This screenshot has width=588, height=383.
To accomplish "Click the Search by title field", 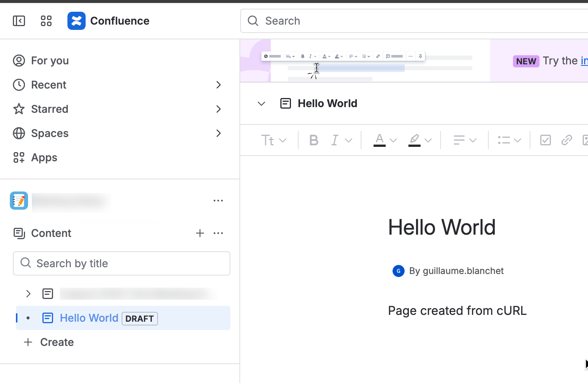I will pyautogui.click(x=122, y=263).
